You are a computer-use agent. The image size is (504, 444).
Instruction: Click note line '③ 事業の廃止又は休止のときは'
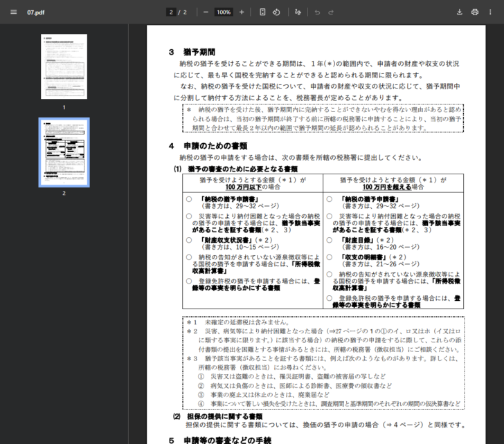click(264, 395)
